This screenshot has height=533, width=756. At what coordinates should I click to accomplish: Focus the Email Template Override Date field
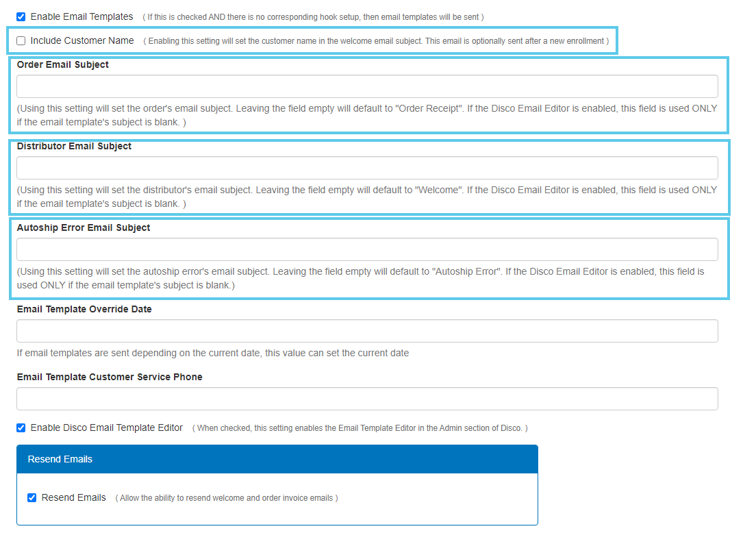(x=367, y=331)
